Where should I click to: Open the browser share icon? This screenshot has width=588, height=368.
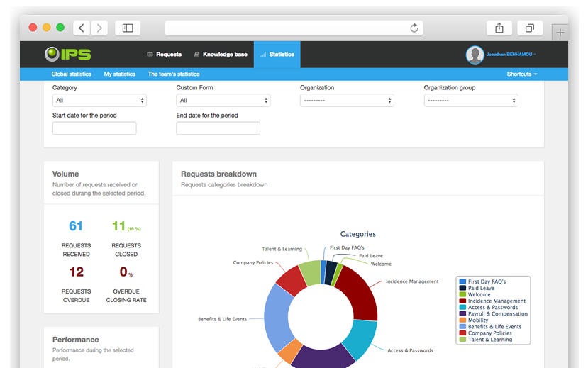point(499,28)
